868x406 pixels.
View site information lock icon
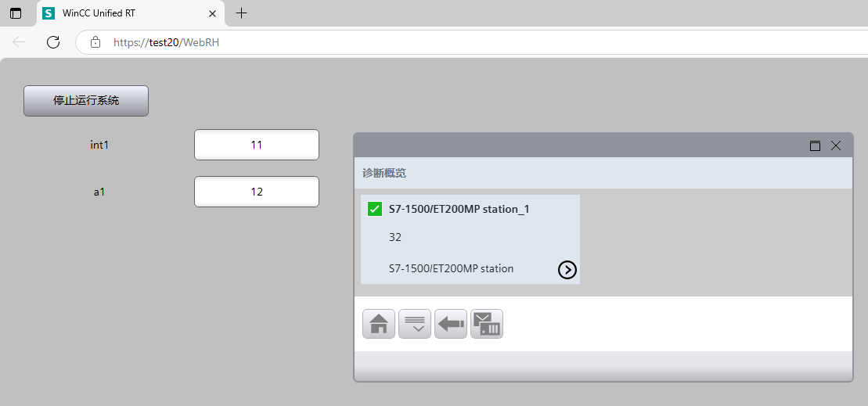pos(95,42)
